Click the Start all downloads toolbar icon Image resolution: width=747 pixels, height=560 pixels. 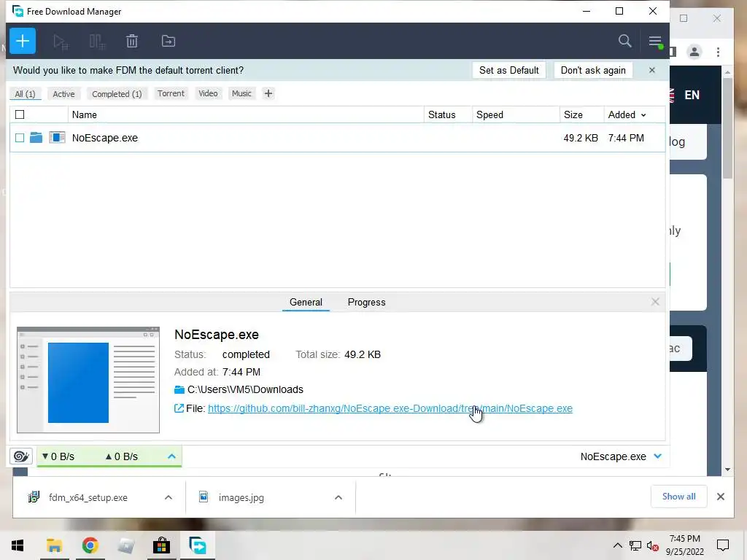pos(61,42)
